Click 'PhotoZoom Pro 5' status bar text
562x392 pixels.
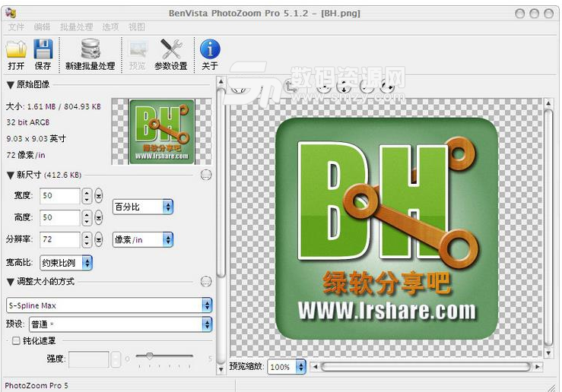[x=37, y=385]
